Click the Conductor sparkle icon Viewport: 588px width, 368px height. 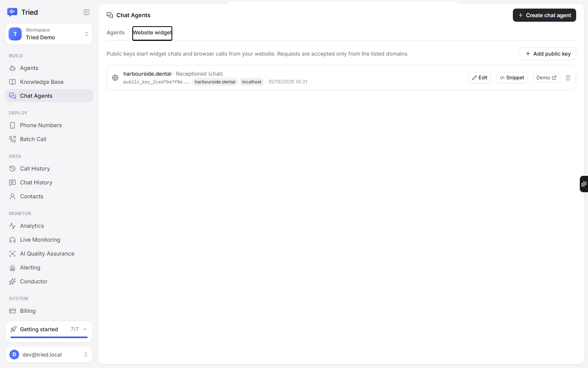(13, 282)
